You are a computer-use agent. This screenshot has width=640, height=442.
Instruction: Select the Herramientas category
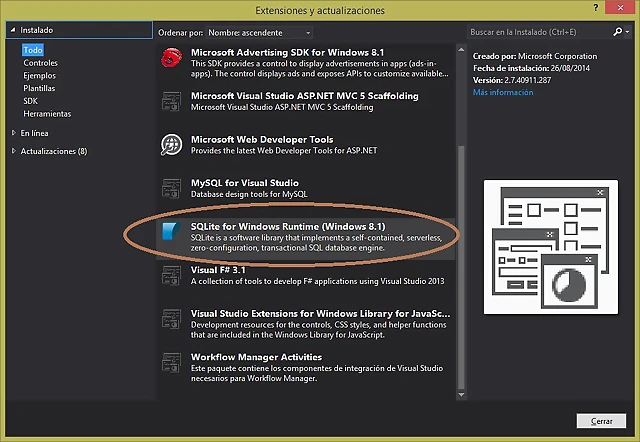47,113
